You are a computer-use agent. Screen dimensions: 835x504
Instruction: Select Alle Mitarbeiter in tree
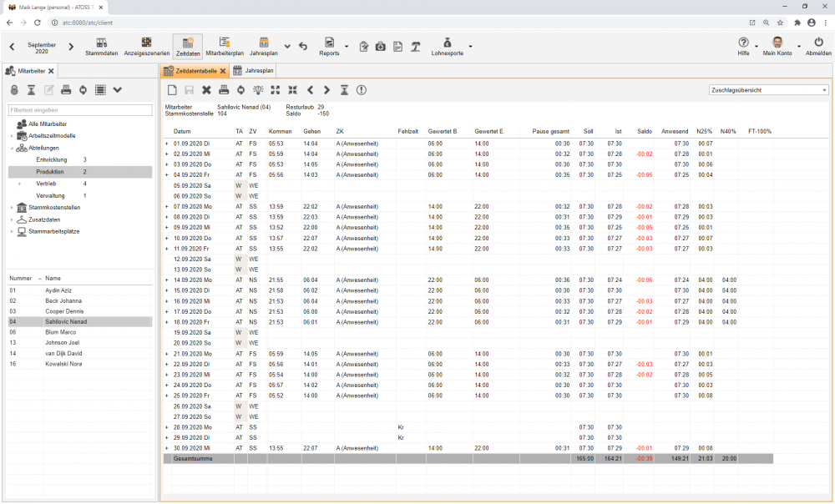(x=48, y=124)
